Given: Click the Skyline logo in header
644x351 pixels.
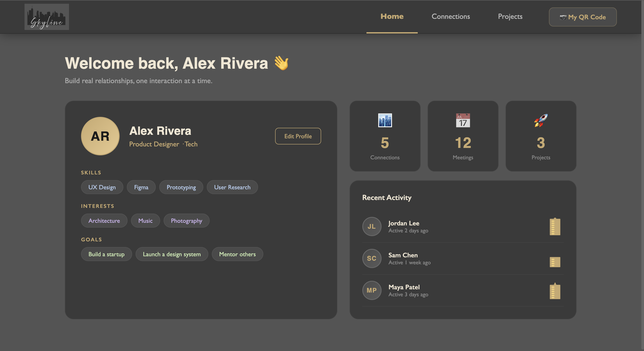Looking at the screenshot, I should tap(47, 17).
